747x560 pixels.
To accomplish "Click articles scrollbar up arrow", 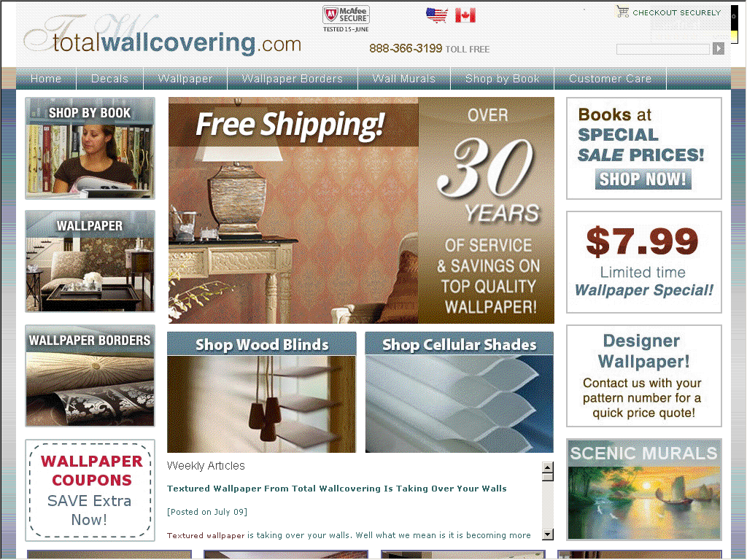I will (x=548, y=467).
